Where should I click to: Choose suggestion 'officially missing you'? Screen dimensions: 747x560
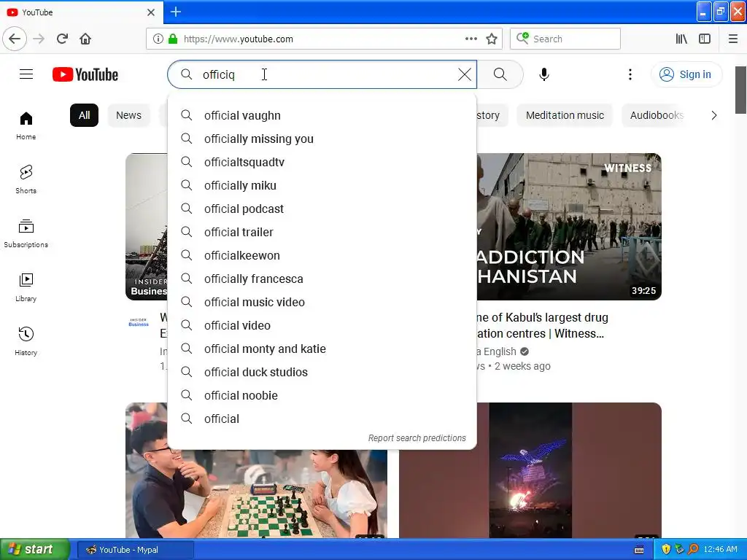click(x=322, y=139)
